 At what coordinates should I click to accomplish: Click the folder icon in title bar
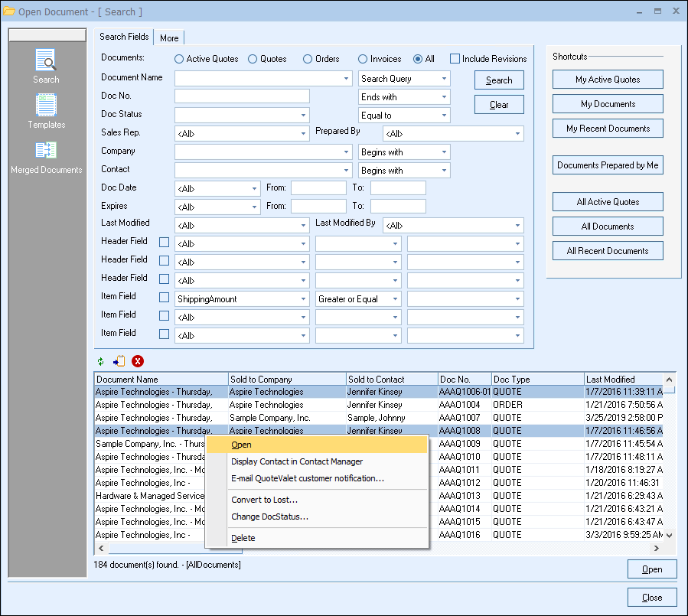coord(9,11)
